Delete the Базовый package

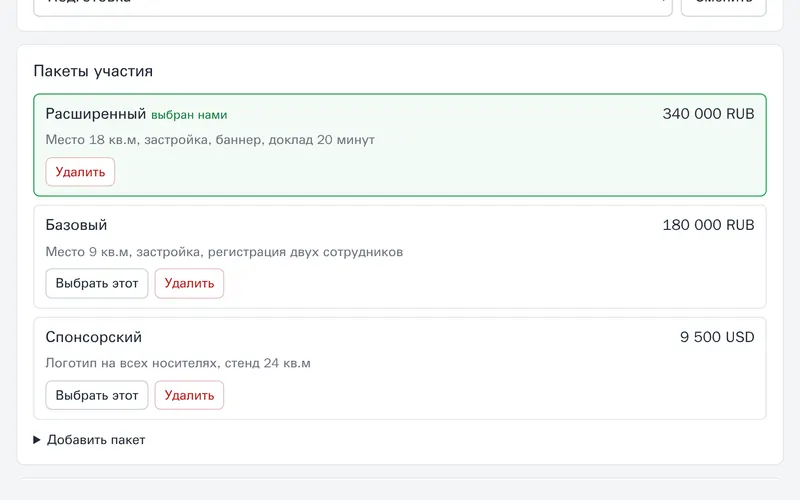189,283
